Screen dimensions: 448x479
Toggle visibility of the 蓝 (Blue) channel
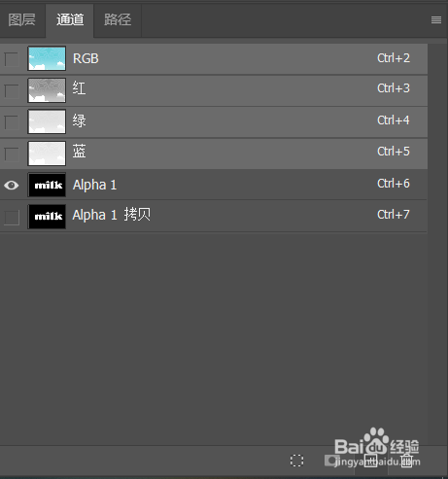coord(12,154)
